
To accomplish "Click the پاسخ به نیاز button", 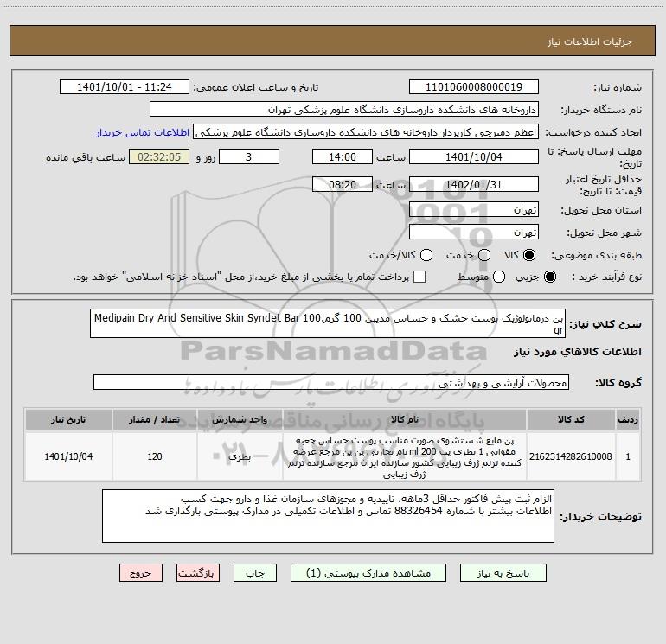I will 503,573.
